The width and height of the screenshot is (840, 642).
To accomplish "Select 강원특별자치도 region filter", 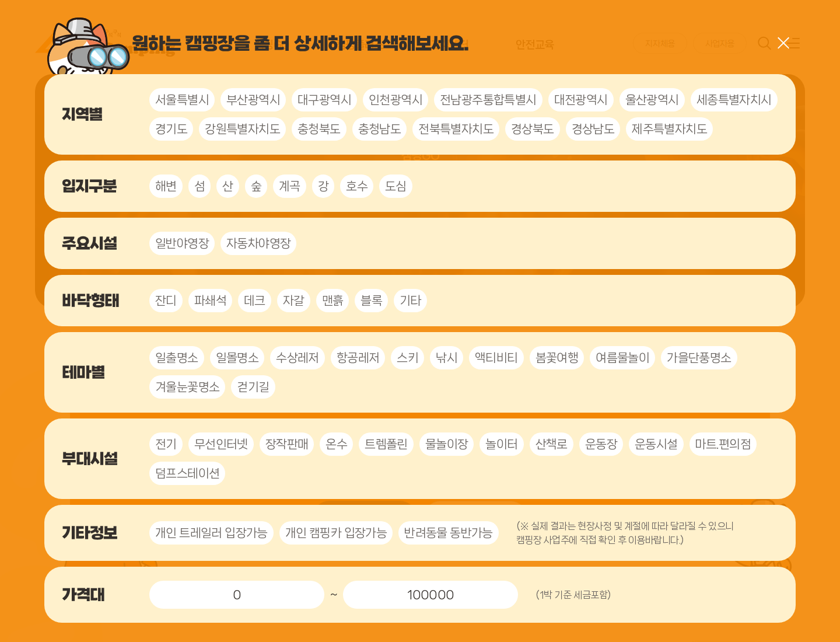I will point(243,129).
